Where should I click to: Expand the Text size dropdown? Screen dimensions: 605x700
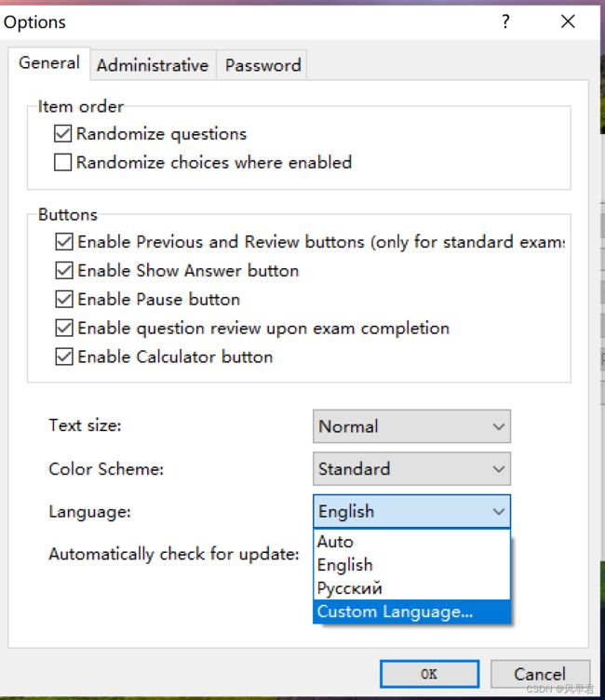click(411, 426)
